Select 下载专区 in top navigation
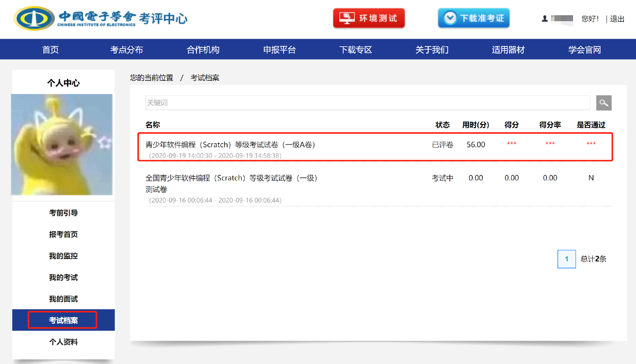This screenshot has width=636, height=364. pyautogui.click(x=355, y=50)
